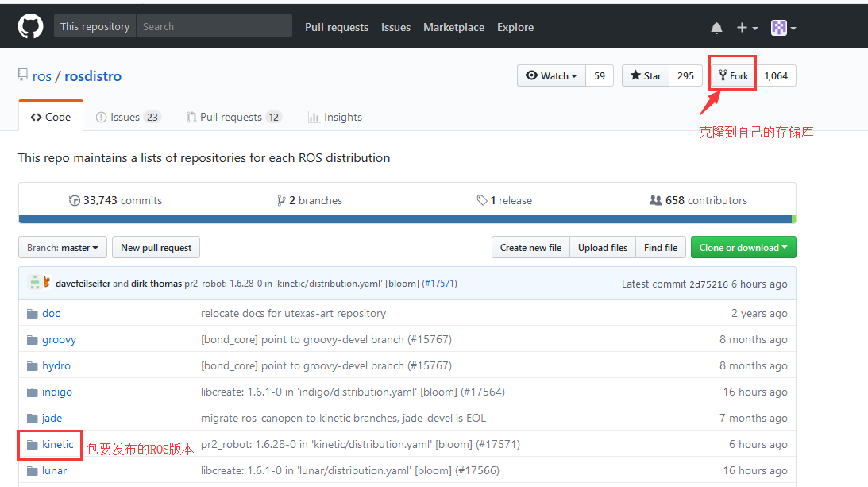Open the Branch: master selector
Screen dimensions: 868x487
[63, 248]
